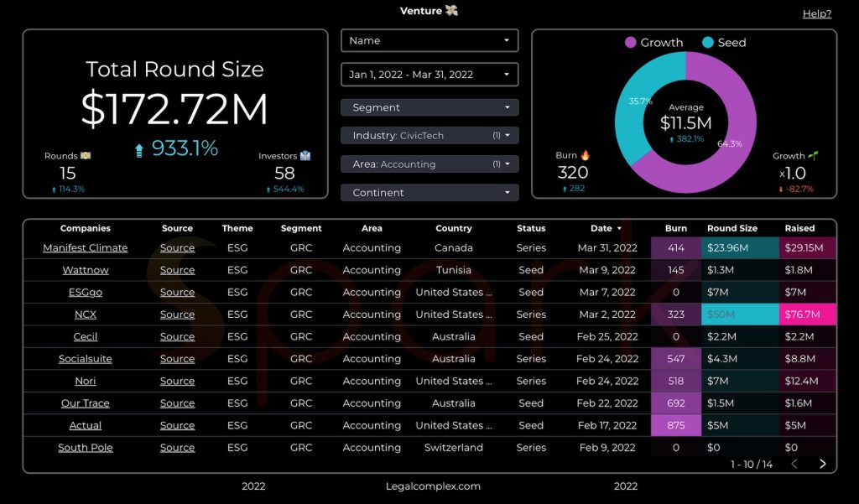Click the Source link for Nori
859x504 pixels.
(x=178, y=381)
